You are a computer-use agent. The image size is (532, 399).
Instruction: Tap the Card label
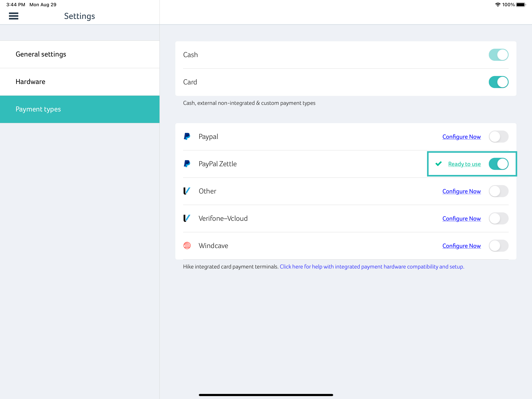point(190,82)
